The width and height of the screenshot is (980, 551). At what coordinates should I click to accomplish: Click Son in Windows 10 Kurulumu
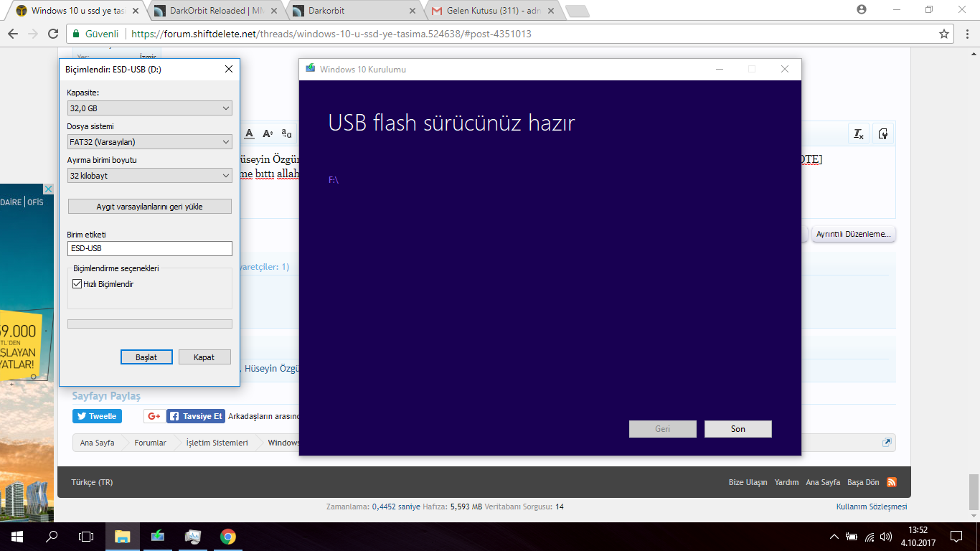[x=738, y=429]
